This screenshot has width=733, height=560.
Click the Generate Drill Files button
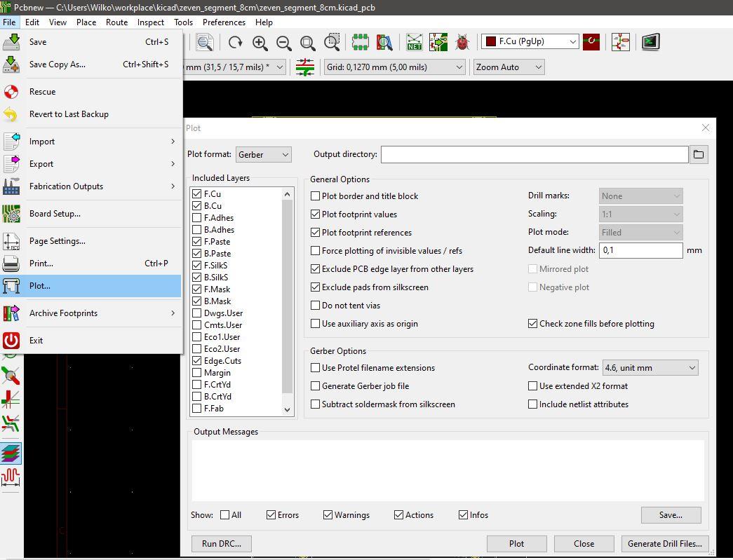(x=664, y=543)
